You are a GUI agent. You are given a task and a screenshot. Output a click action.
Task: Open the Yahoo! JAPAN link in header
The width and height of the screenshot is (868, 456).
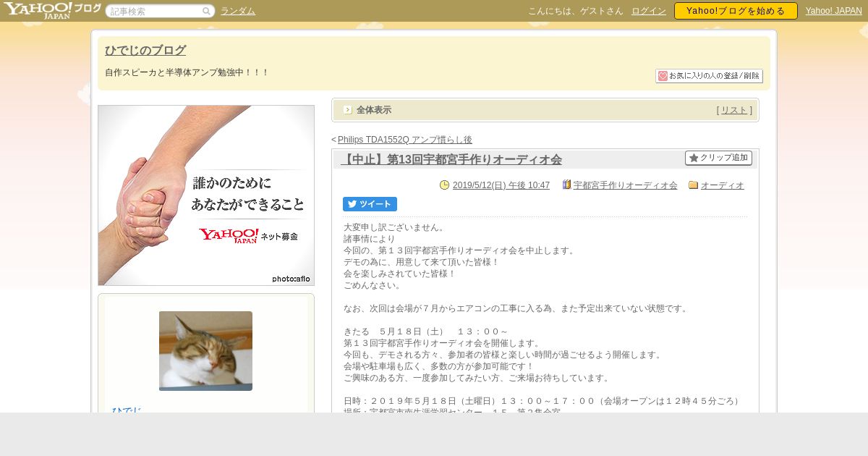pyautogui.click(x=834, y=11)
